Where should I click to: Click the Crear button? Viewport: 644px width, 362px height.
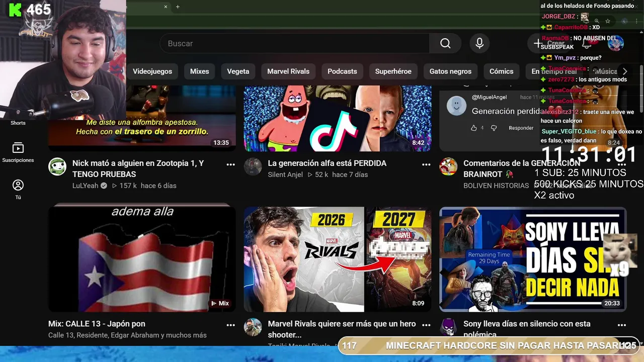click(x=549, y=44)
